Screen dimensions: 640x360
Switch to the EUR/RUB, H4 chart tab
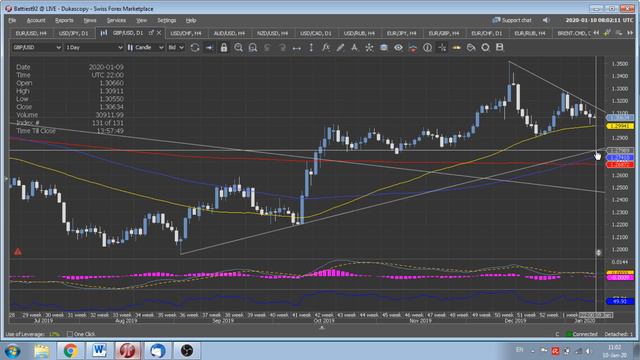(x=530, y=33)
